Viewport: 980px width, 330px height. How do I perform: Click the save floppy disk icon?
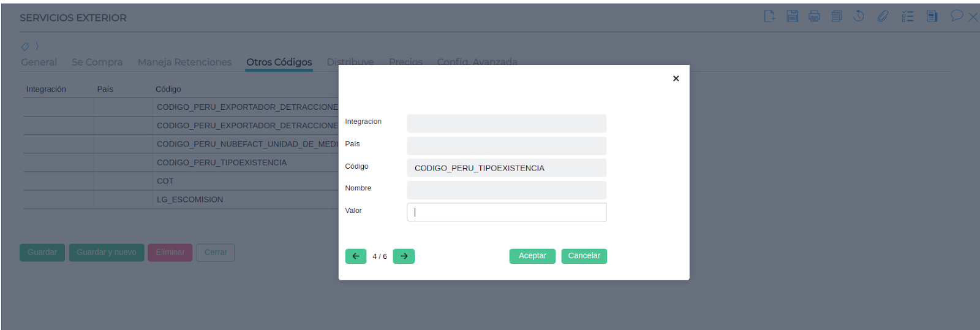pyautogui.click(x=793, y=17)
